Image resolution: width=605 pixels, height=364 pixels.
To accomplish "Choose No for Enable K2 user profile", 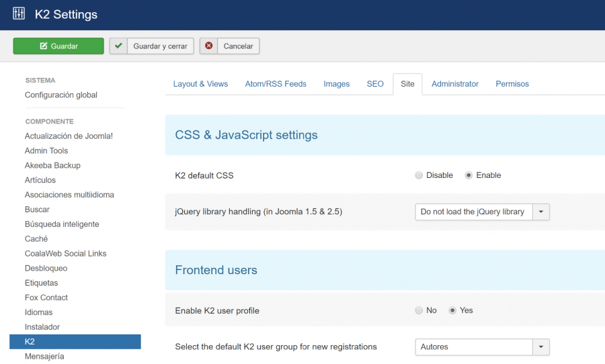I will click(x=419, y=310).
